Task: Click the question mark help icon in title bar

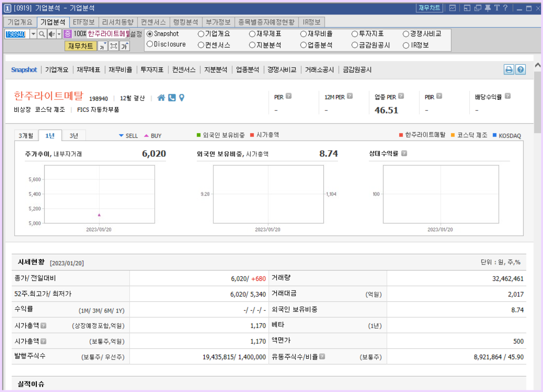Action: 505,8
